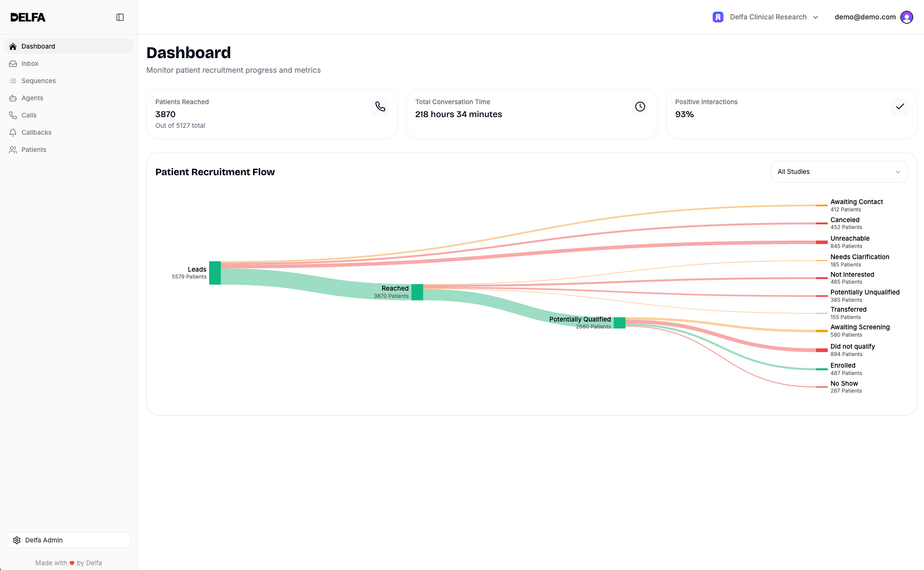924x570 pixels.
Task: Open the All Studies dropdown
Action: pyautogui.click(x=839, y=172)
